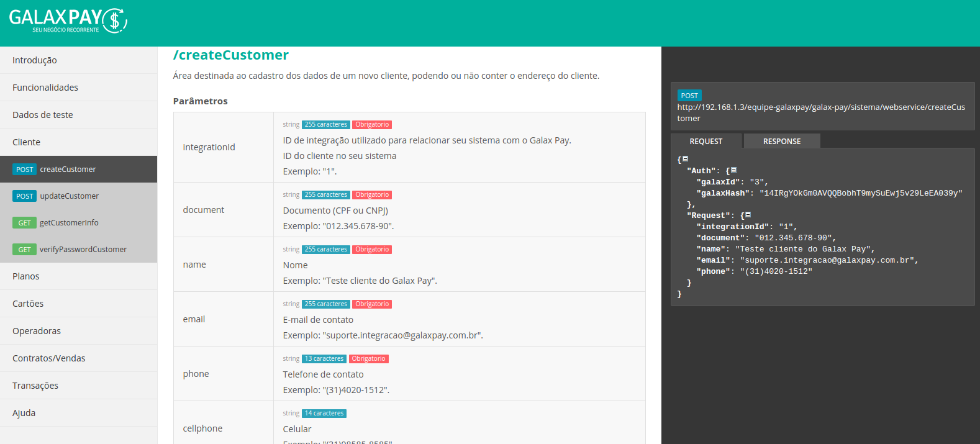The image size is (980, 444).
Task: Click the 14 caracteres badge in cellphone row
Action: point(324,414)
